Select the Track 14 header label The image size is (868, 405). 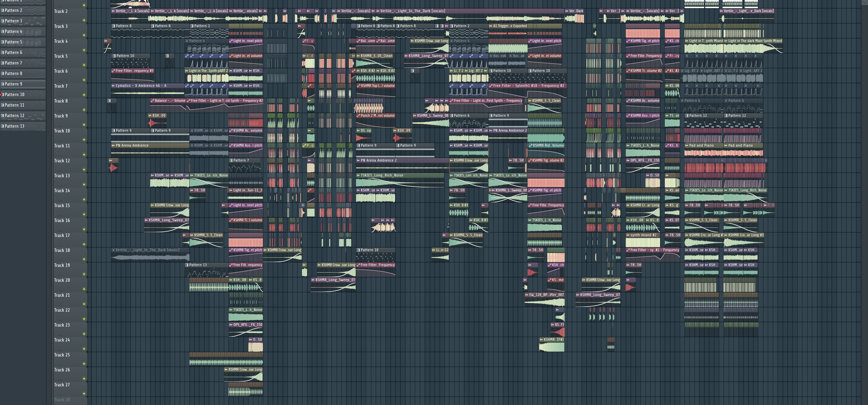[x=62, y=190]
